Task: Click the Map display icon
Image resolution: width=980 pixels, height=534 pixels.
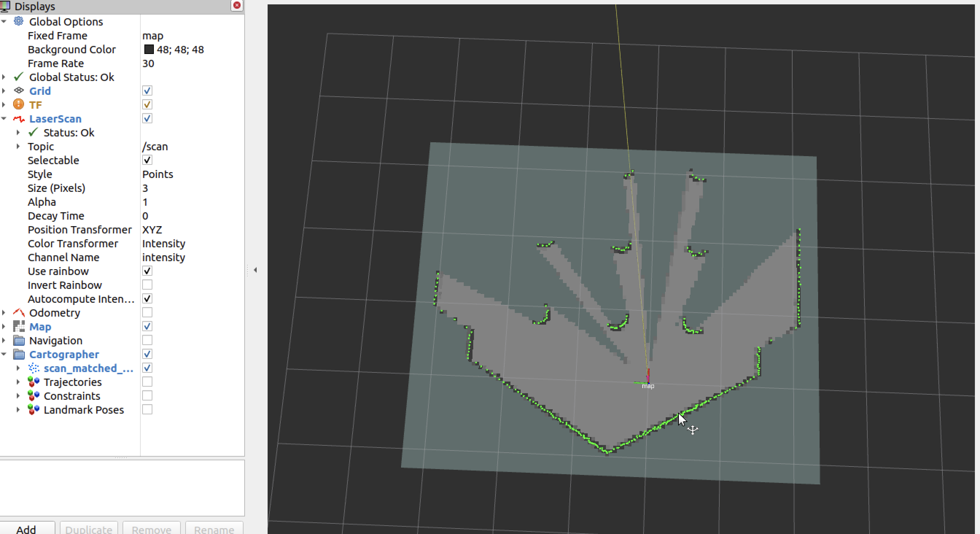Action: (19, 326)
